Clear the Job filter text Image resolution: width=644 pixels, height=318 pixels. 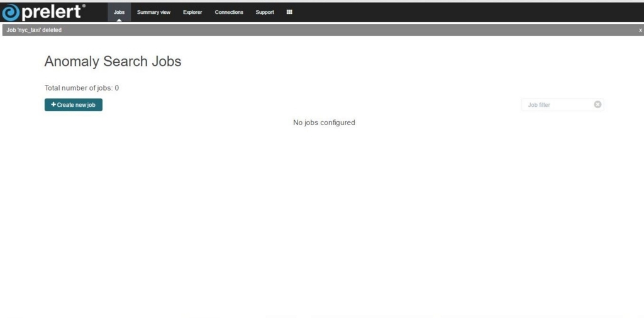597,104
